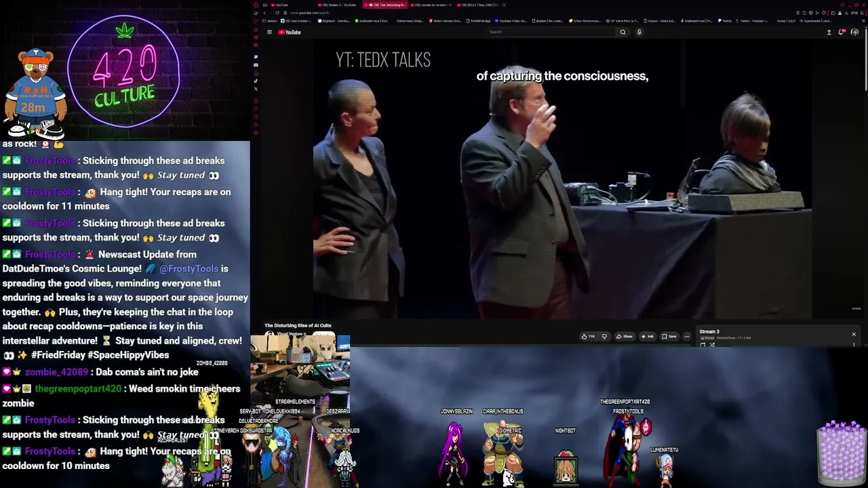Save the video using the Save button

pos(669,336)
